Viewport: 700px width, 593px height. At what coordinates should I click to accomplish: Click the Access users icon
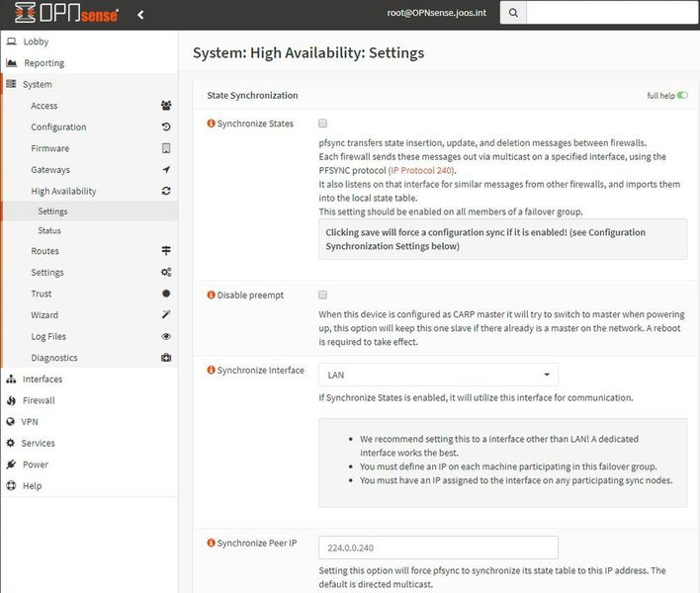(x=166, y=106)
